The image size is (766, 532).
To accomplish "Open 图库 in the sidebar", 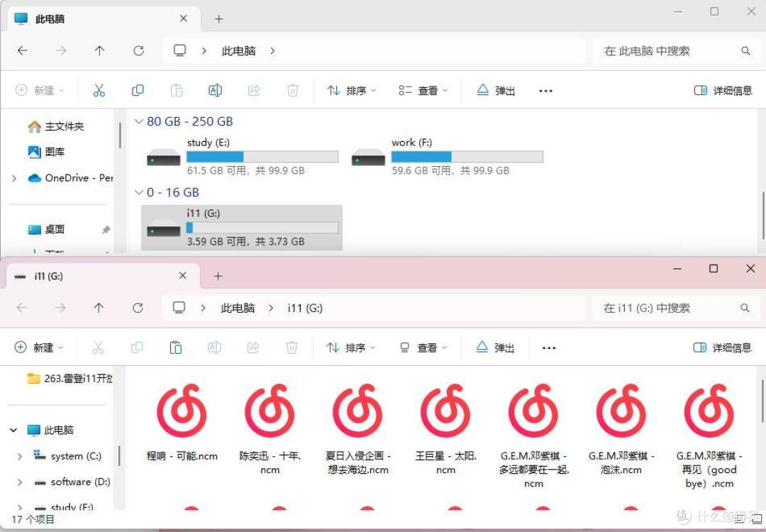I will [x=46, y=152].
